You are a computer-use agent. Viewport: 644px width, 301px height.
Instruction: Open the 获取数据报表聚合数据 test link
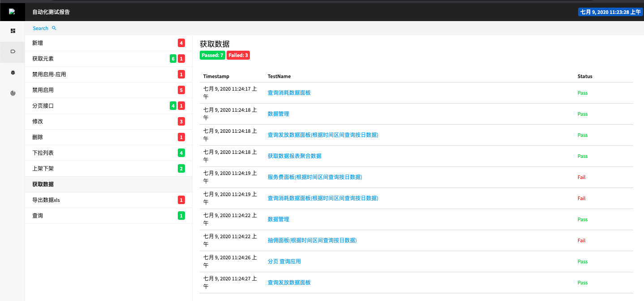tap(294, 156)
